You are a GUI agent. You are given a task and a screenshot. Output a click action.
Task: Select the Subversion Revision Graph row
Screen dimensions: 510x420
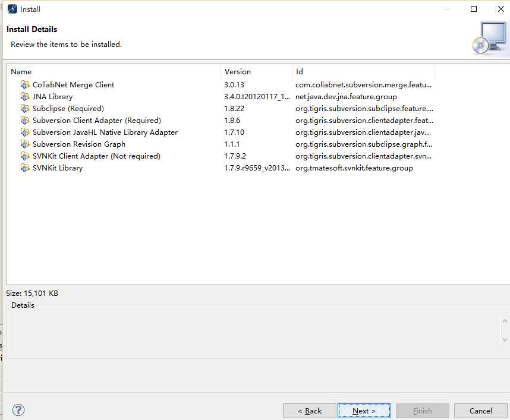(221, 144)
